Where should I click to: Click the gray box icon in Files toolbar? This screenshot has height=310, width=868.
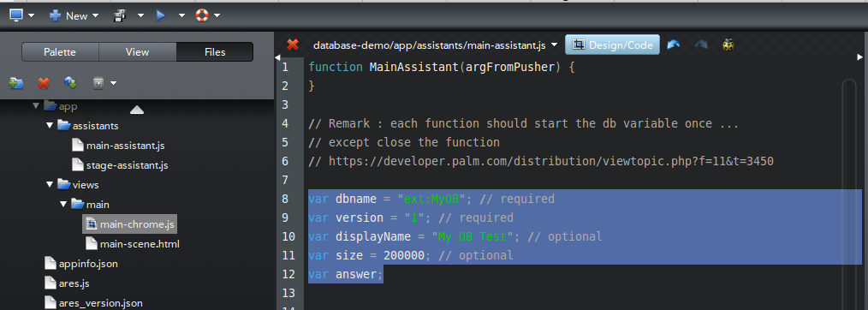tap(98, 84)
